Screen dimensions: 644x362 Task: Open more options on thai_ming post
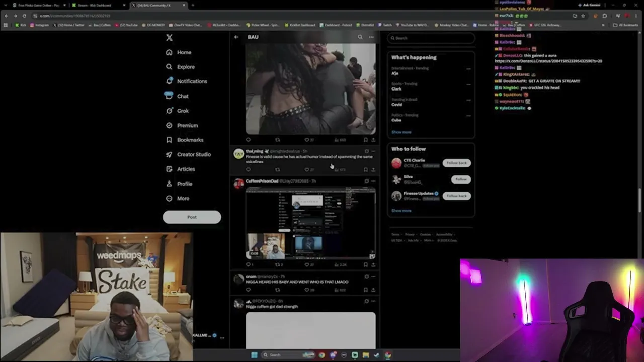pyautogui.click(x=373, y=151)
